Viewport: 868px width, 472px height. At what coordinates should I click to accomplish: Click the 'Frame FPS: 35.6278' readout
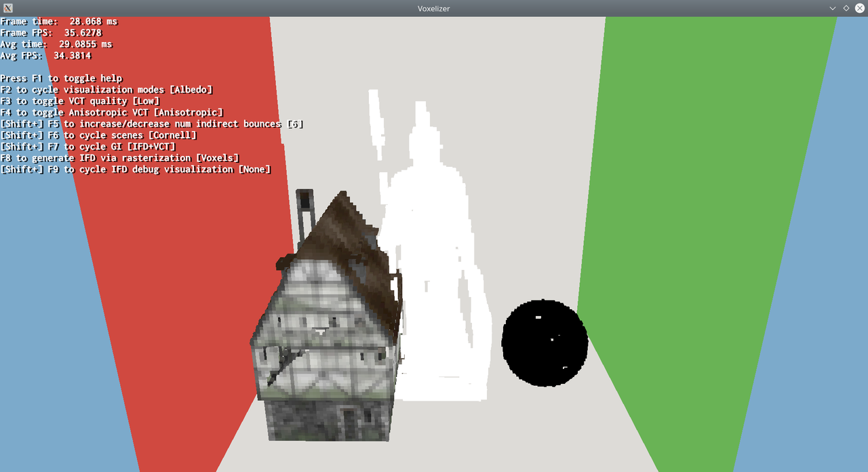pos(51,33)
